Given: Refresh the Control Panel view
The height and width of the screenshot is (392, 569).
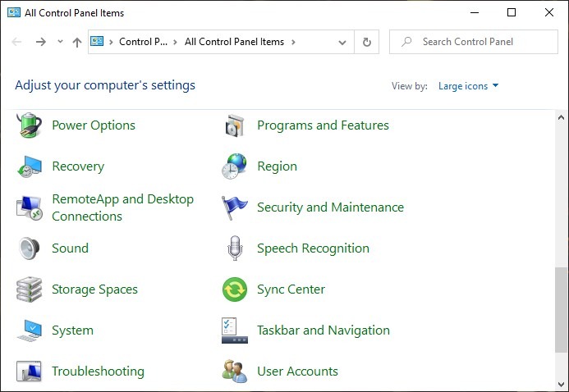Looking at the screenshot, I should tap(367, 42).
